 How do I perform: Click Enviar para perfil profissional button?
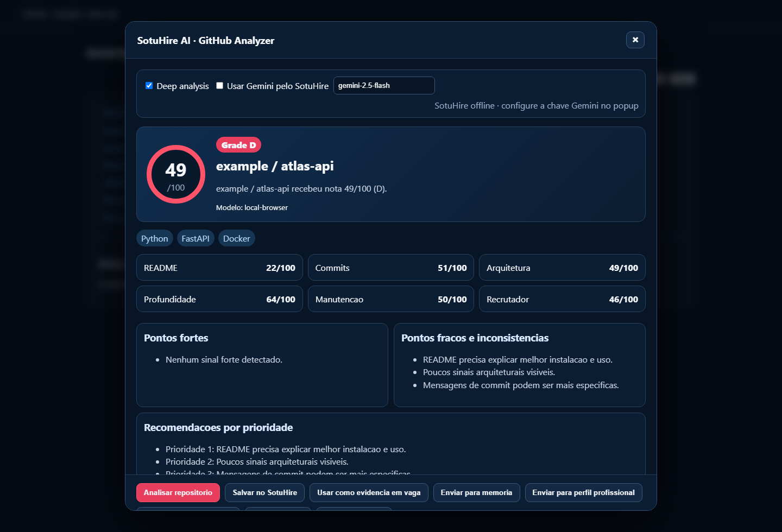click(x=583, y=492)
